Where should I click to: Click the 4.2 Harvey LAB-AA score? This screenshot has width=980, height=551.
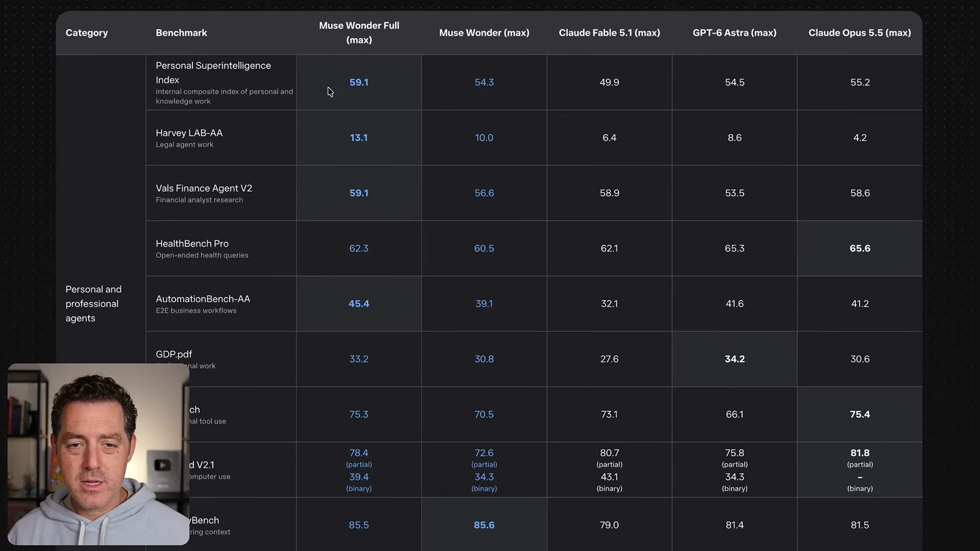coord(860,138)
